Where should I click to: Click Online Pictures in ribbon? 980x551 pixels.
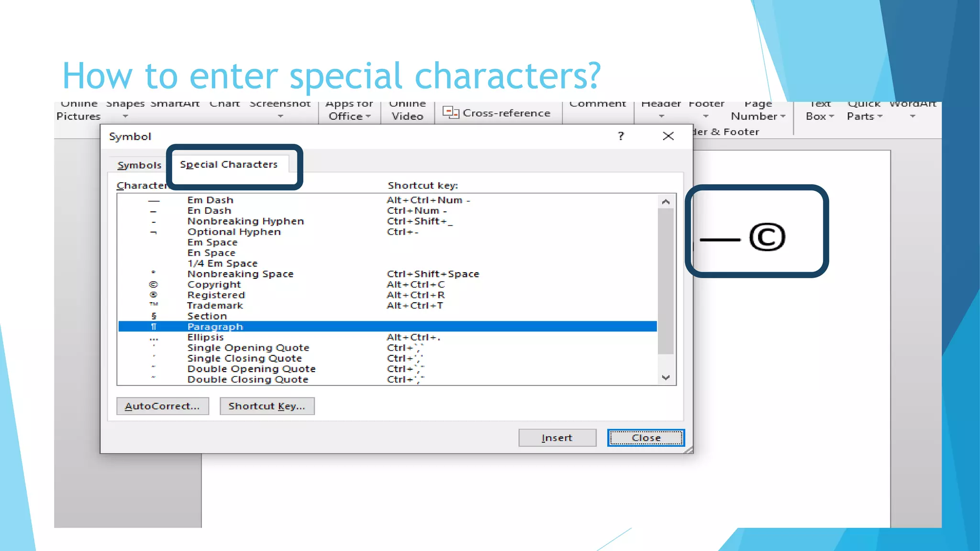78,111
